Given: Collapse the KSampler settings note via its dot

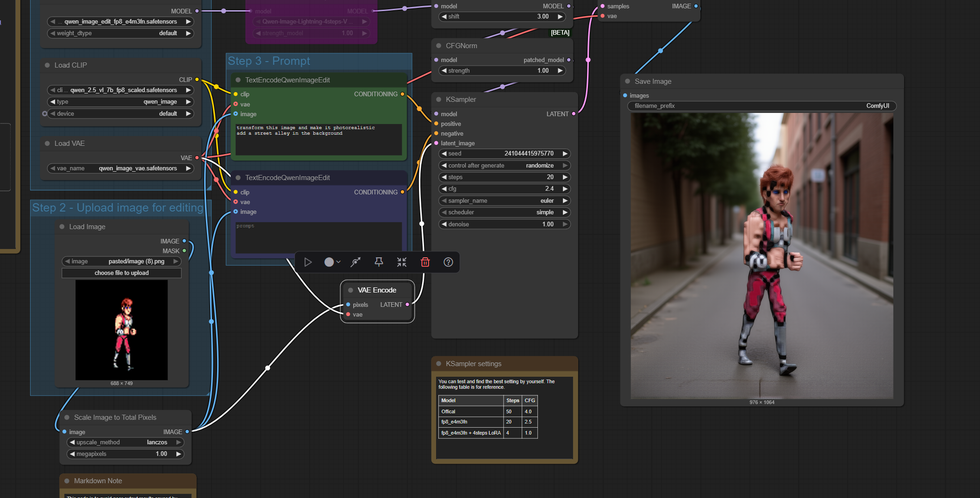Looking at the screenshot, I should tap(438, 364).
